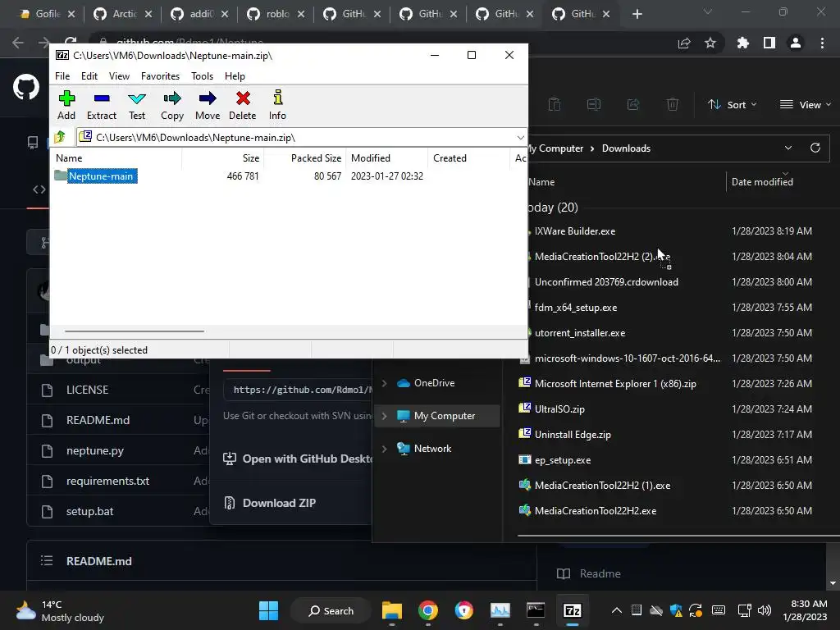Select Uninstall Edge.zip in Downloads
Screen dimensions: 840x630
(572, 435)
